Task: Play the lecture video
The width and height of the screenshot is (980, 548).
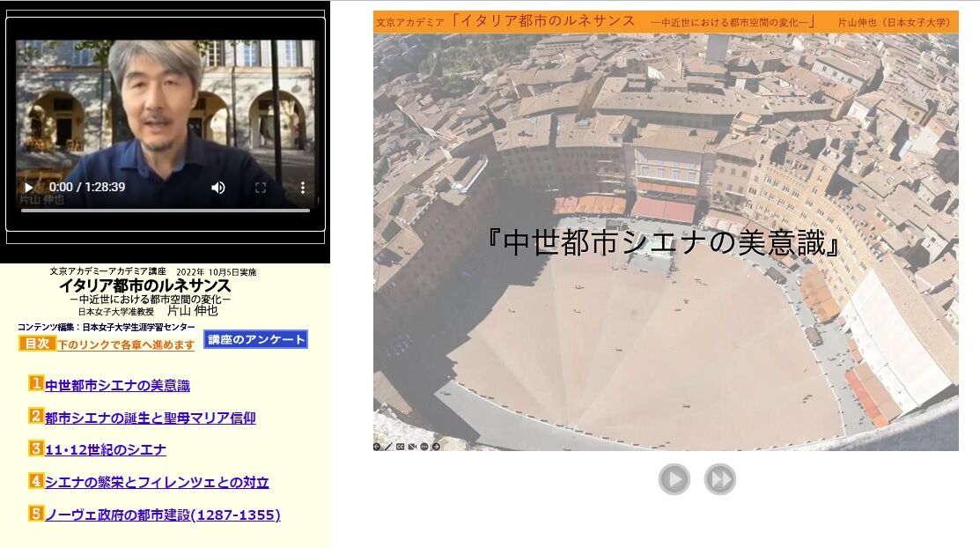Action: pyautogui.click(x=28, y=187)
